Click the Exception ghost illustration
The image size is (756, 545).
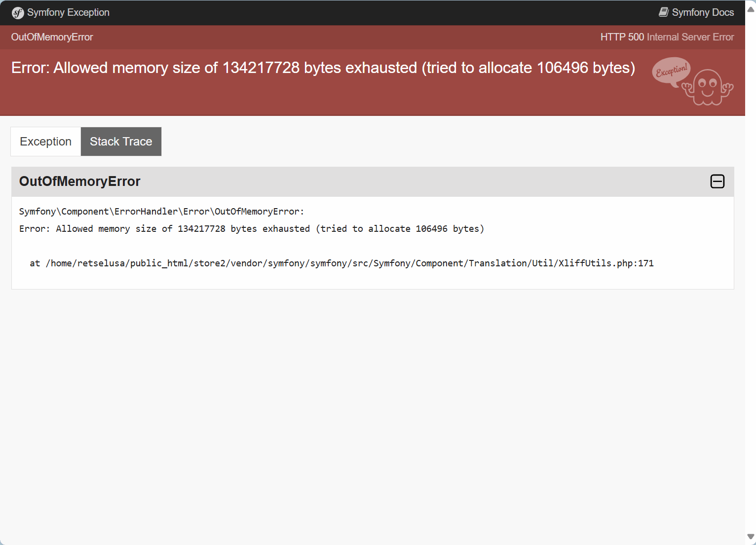(x=708, y=87)
